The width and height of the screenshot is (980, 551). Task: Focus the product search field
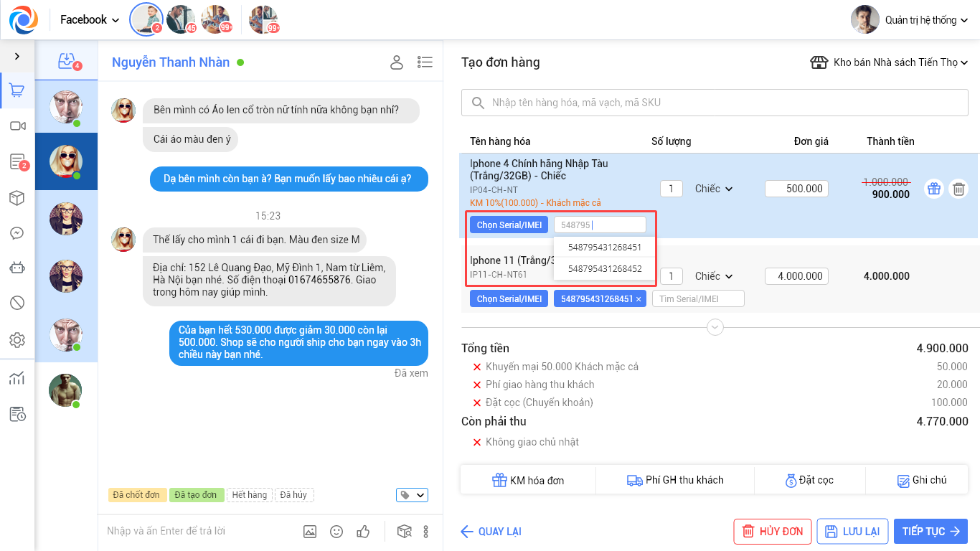(x=715, y=103)
